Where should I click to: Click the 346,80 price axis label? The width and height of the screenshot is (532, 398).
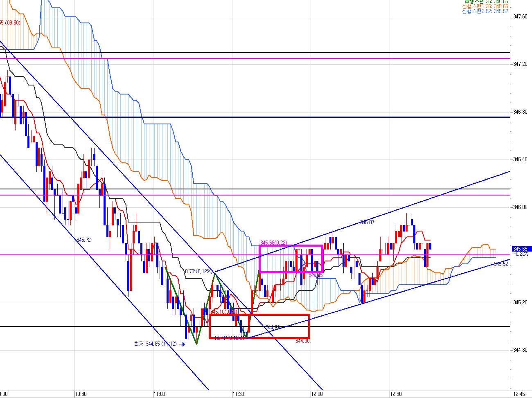(x=521, y=112)
